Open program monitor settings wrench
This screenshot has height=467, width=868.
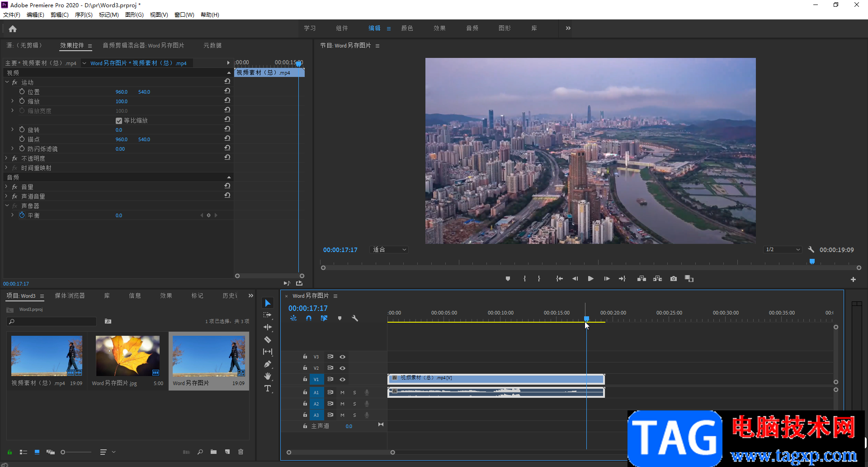(811, 249)
